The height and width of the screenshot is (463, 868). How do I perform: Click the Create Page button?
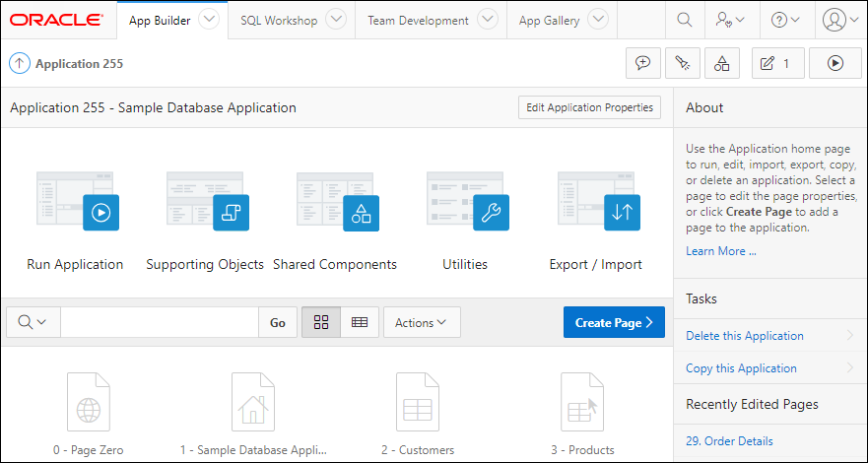614,322
